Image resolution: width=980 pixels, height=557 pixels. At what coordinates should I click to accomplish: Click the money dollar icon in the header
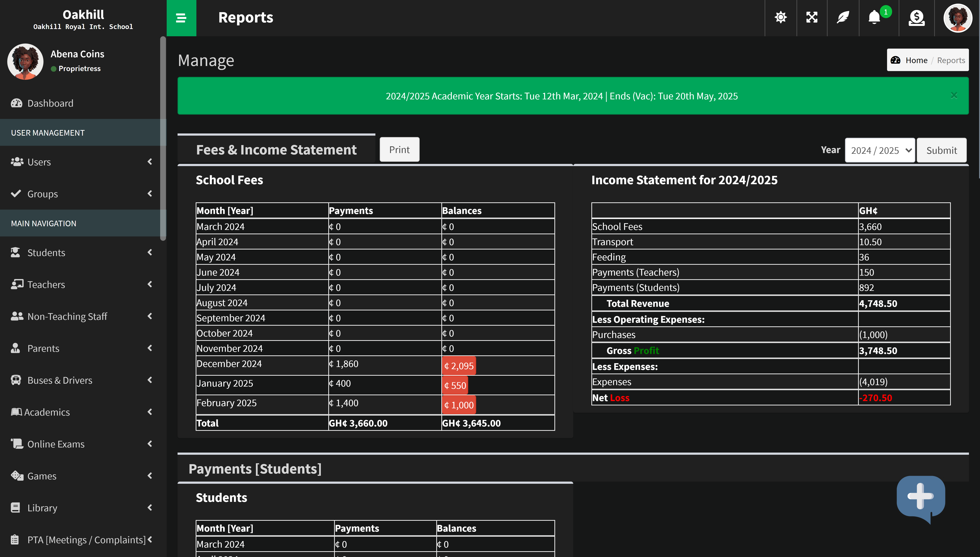916,18
